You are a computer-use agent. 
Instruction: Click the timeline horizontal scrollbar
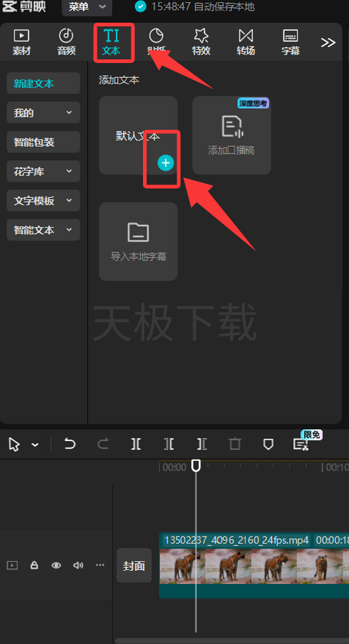click(232, 641)
